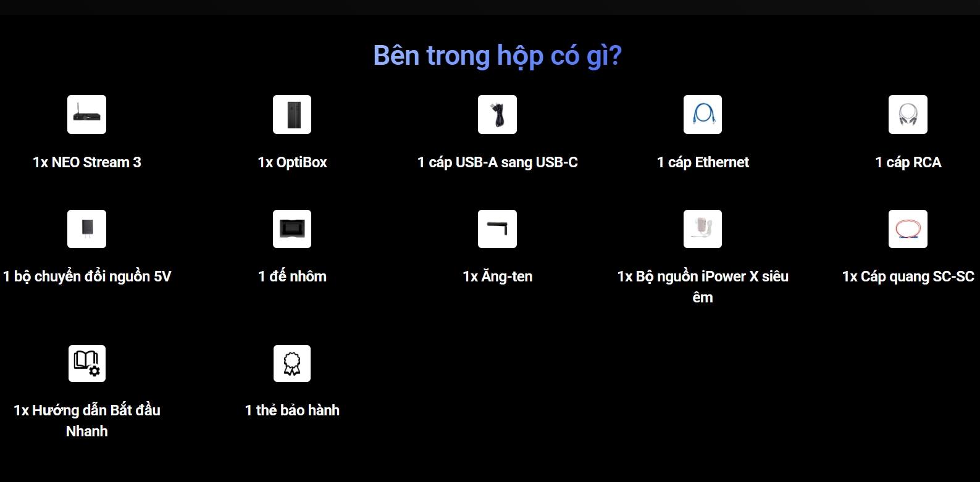Select the 5V power adapter icon
980x482 pixels.
(86, 229)
